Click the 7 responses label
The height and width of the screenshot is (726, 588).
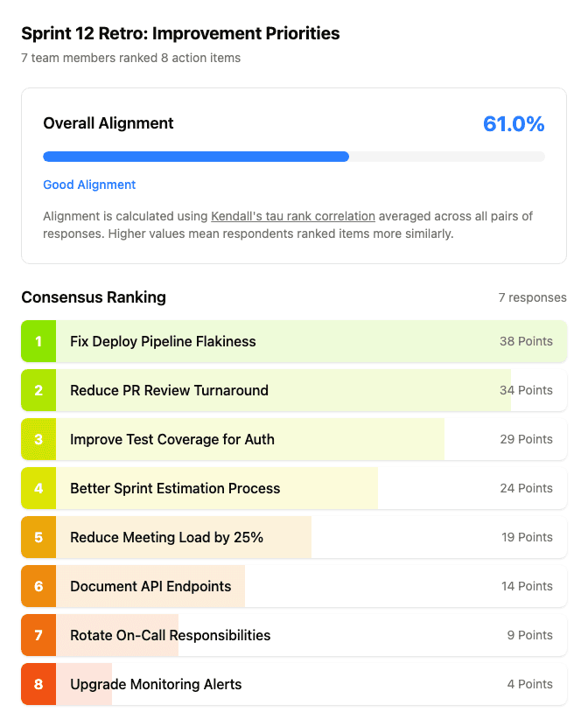(x=535, y=297)
